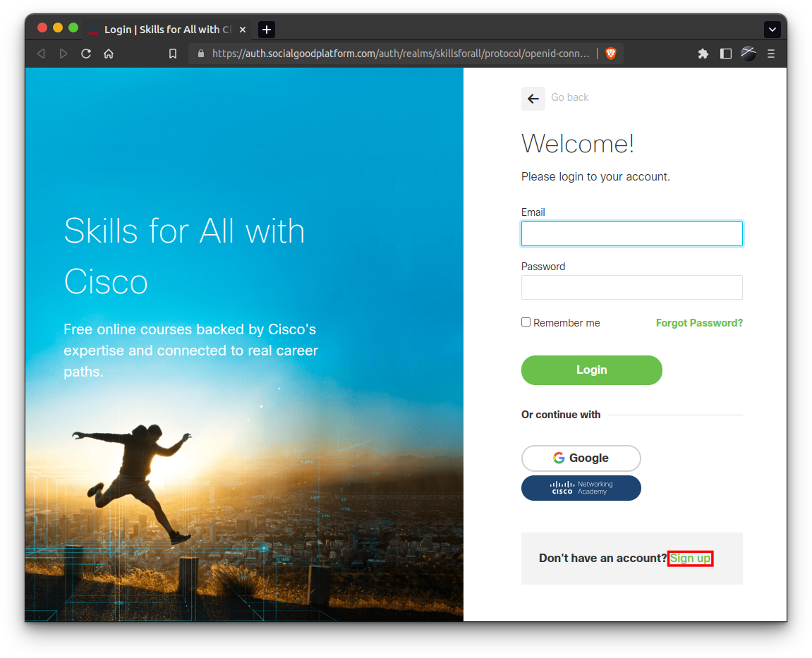812x658 pixels.
Task: Open the Forgot Password link
Action: (699, 323)
